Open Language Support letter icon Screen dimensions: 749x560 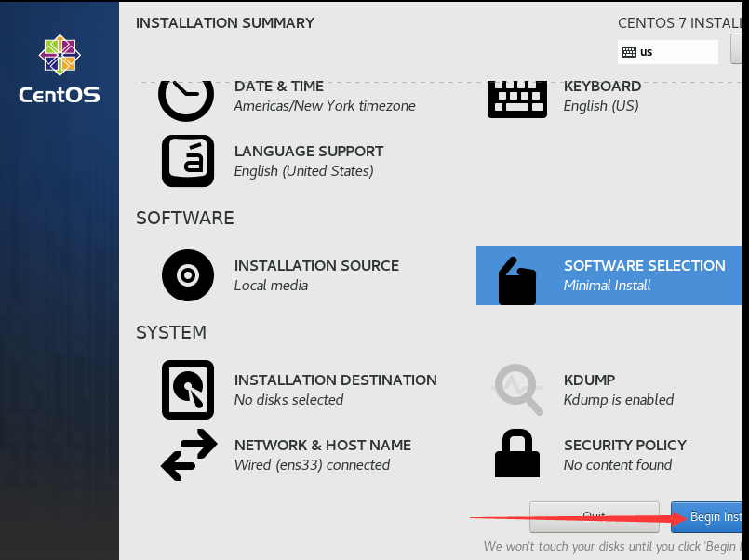188,161
